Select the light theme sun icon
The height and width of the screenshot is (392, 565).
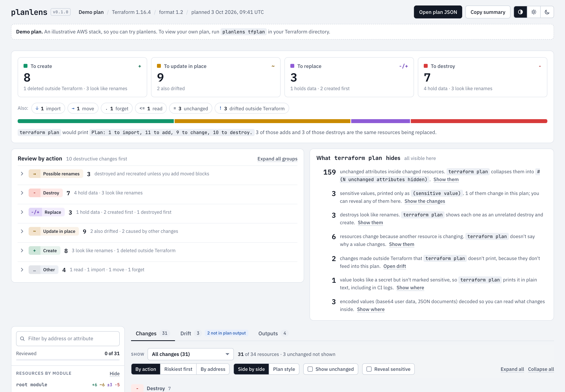pyautogui.click(x=534, y=12)
